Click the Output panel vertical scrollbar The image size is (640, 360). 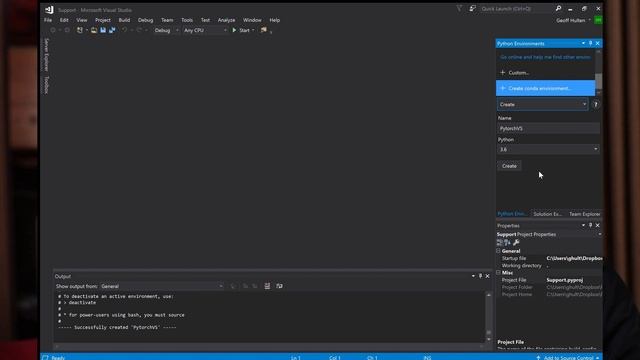[489, 317]
